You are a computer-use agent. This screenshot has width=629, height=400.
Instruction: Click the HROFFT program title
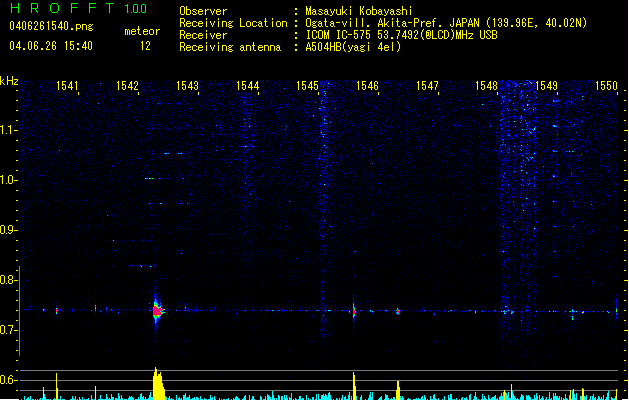tap(62, 8)
